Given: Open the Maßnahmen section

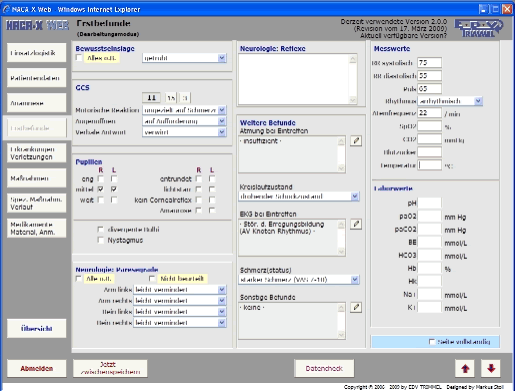Looking at the screenshot, I should coord(36,178).
